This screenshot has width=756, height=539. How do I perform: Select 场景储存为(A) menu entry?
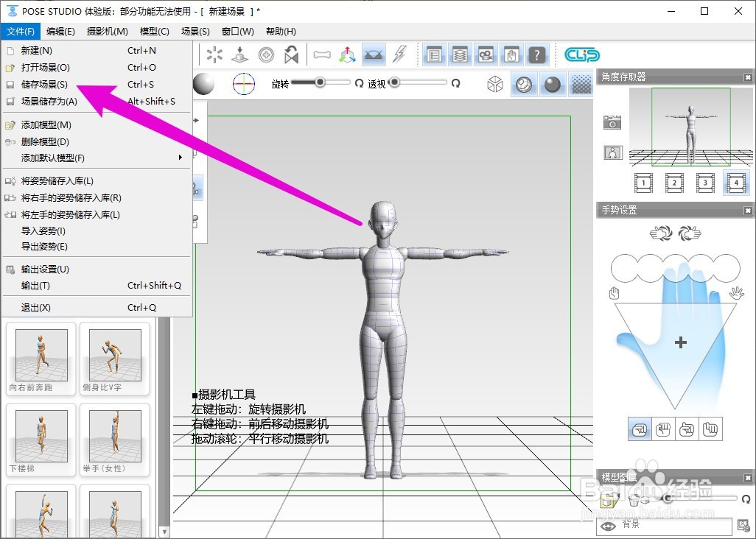pyautogui.click(x=97, y=101)
